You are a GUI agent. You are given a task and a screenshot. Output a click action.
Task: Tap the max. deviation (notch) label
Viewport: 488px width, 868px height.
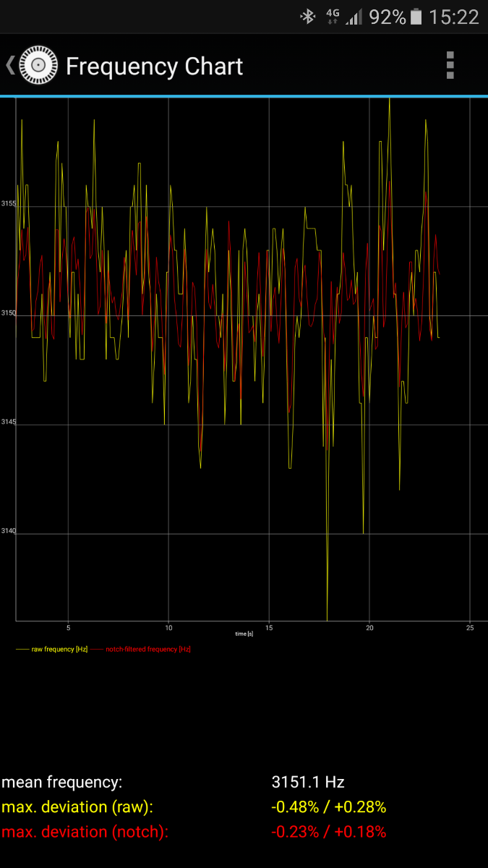(x=85, y=832)
